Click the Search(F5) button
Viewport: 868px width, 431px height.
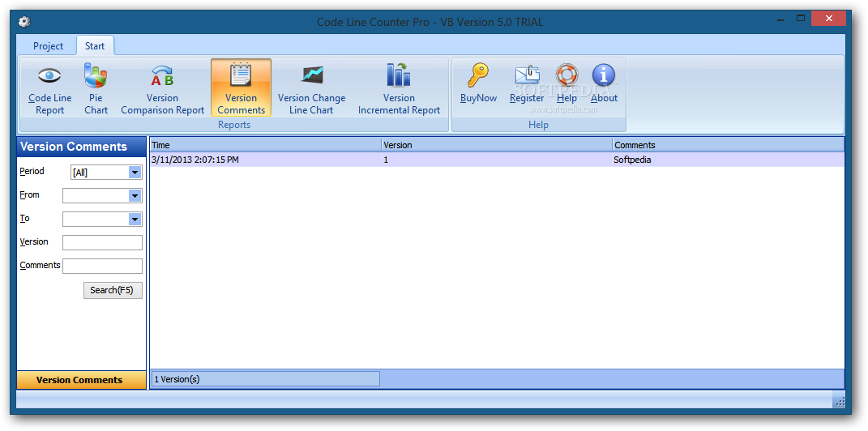113,290
